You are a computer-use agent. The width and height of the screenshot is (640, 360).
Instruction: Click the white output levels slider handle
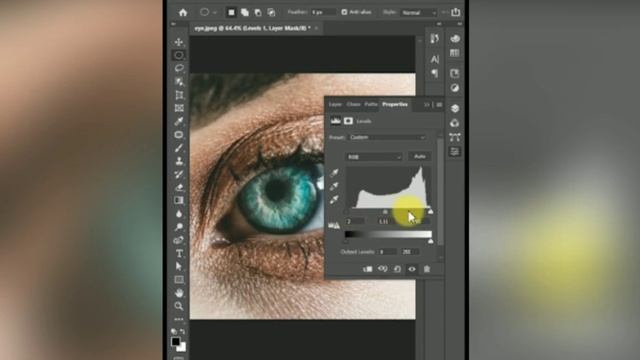pos(431,241)
